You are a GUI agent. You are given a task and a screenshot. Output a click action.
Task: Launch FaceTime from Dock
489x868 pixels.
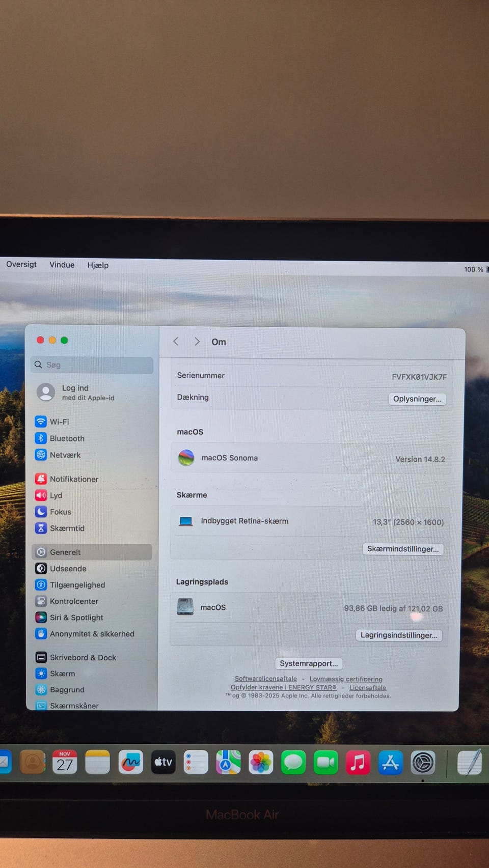pyautogui.click(x=325, y=762)
